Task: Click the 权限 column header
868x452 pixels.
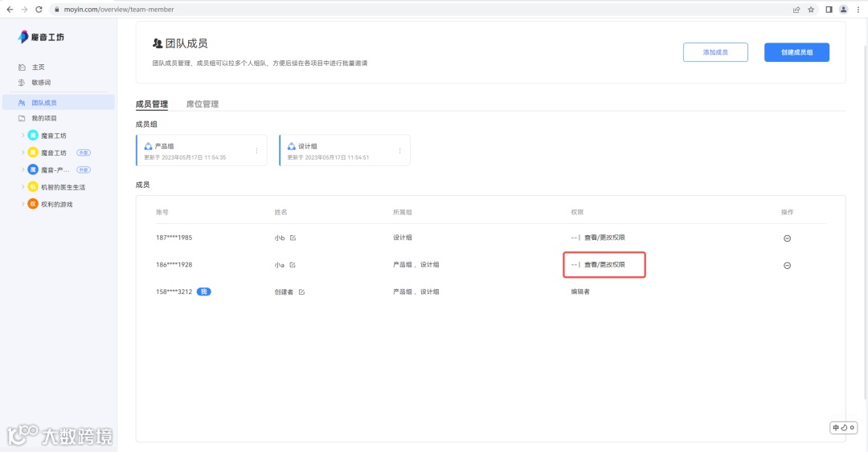Action: tap(577, 212)
